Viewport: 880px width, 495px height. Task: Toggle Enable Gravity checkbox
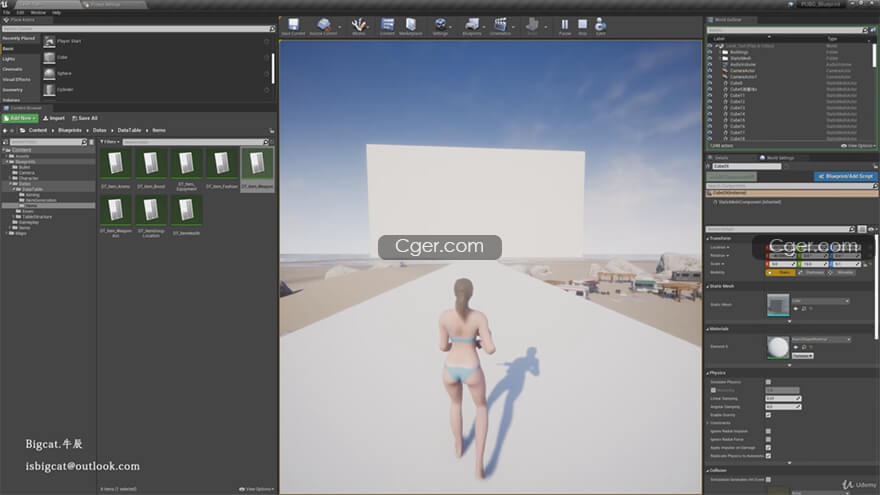point(768,415)
